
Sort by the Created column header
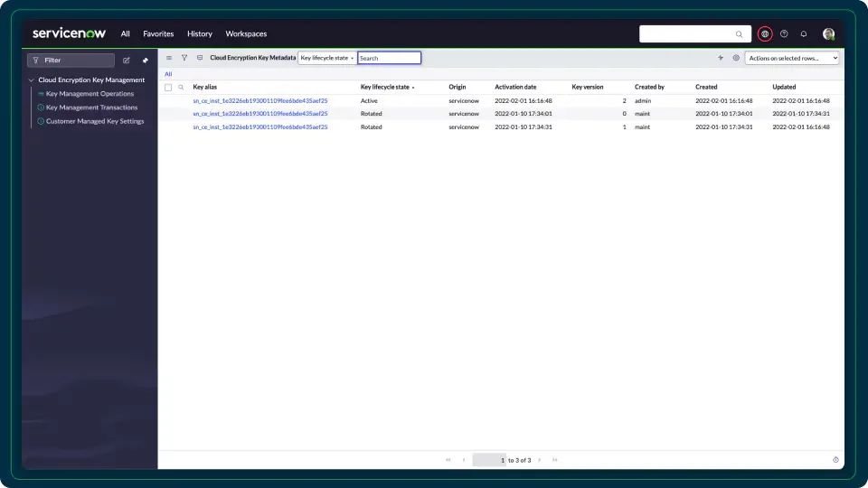click(x=706, y=87)
